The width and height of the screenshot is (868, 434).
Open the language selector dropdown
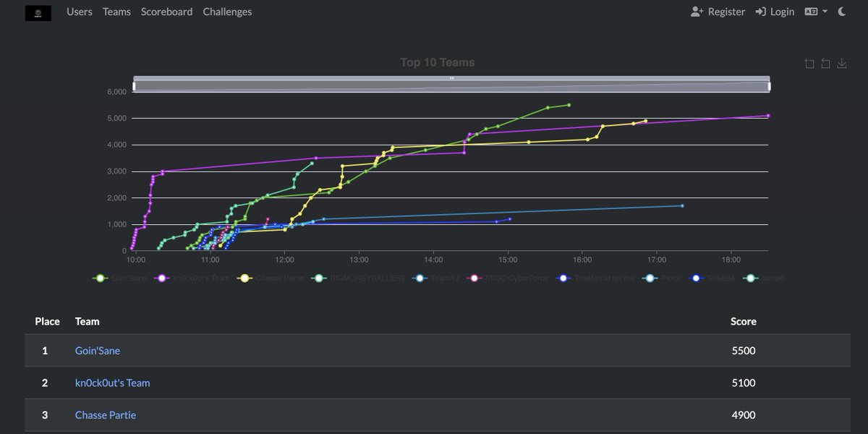pyautogui.click(x=816, y=12)
